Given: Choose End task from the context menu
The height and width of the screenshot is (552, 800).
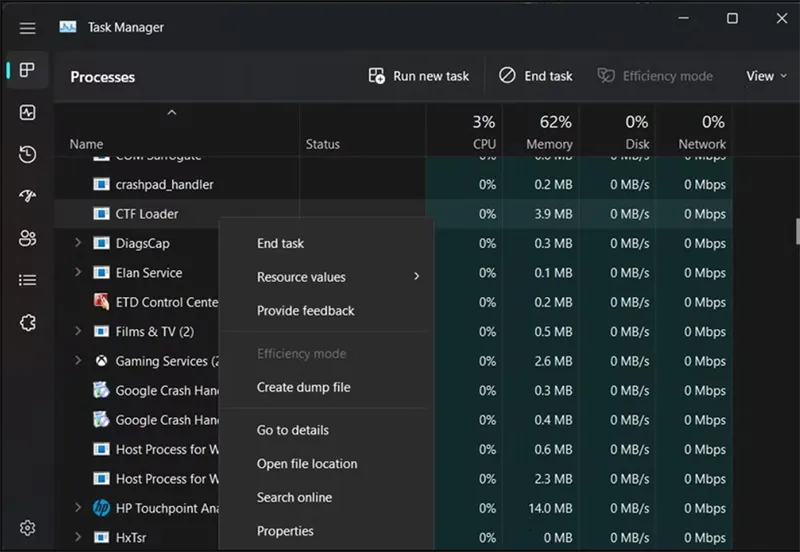Looking at the screenshot, I should click(280, 243).
